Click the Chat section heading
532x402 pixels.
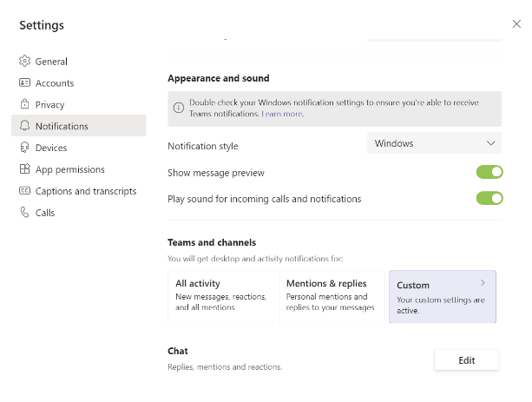(x=178, y=351)
